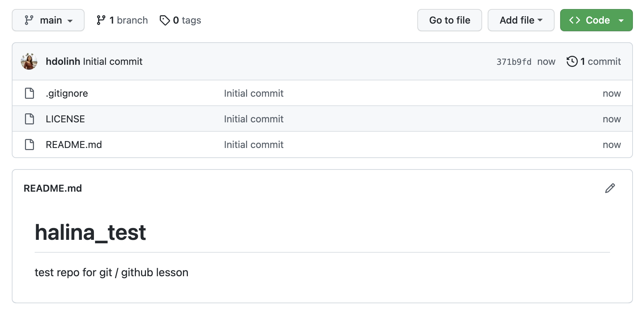Click the file icon beside README.md row

[x=29, y=145]
